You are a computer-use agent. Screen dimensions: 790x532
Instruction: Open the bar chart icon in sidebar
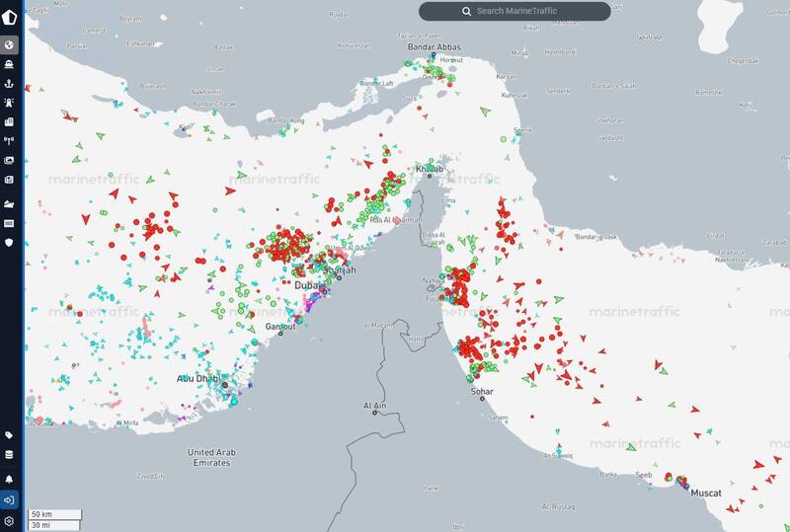(10, 122)
